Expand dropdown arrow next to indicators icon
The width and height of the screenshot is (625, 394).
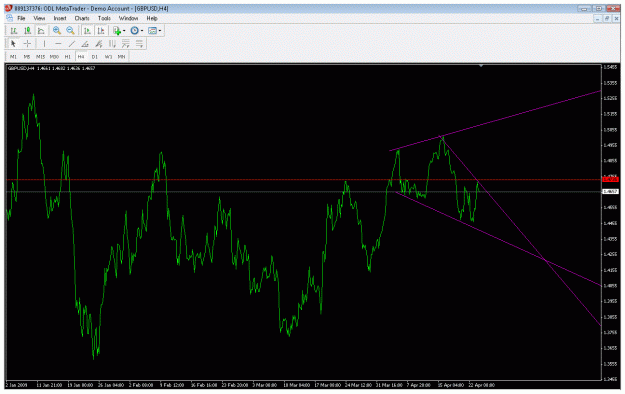[x=124, y=31]
